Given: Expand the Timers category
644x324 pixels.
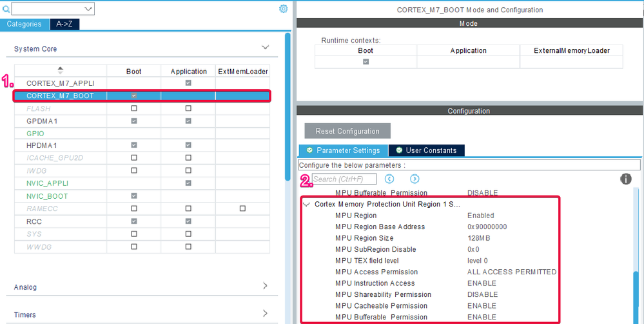Looking at the screenshot, I should tap(266, 313).
